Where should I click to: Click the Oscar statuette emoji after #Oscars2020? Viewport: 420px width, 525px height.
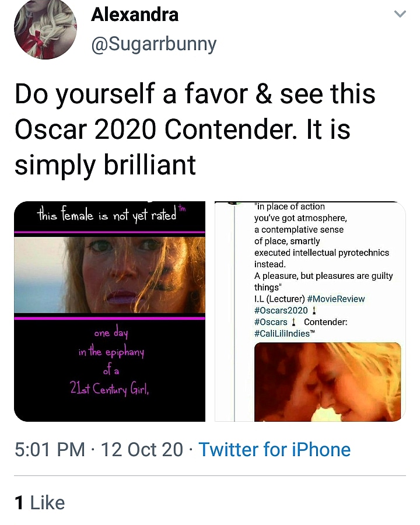pyautogui.click(x=314, y=310)
